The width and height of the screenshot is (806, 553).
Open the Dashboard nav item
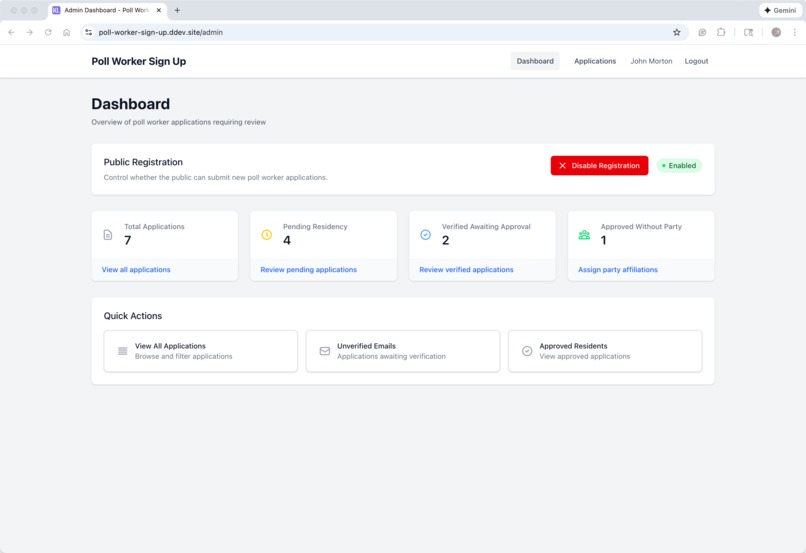pyautogui.click(x=535, y=61)
